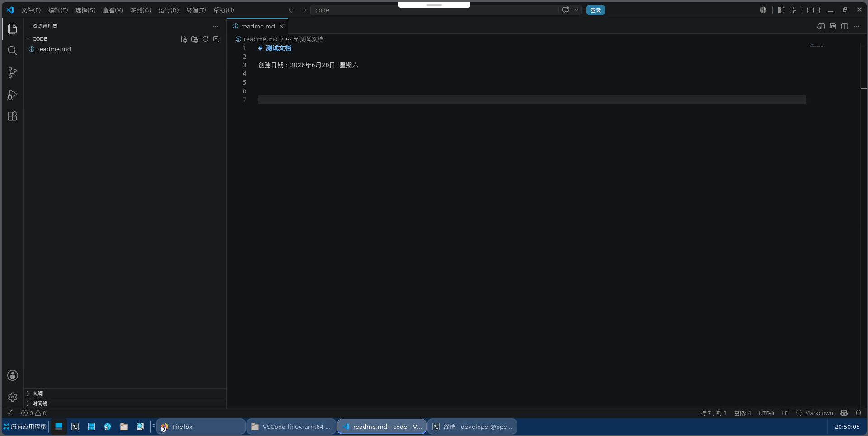The height and width of the screenshot is (436, 868).
Task: Open the 查看(V) menu
Action: pos(113,10)
